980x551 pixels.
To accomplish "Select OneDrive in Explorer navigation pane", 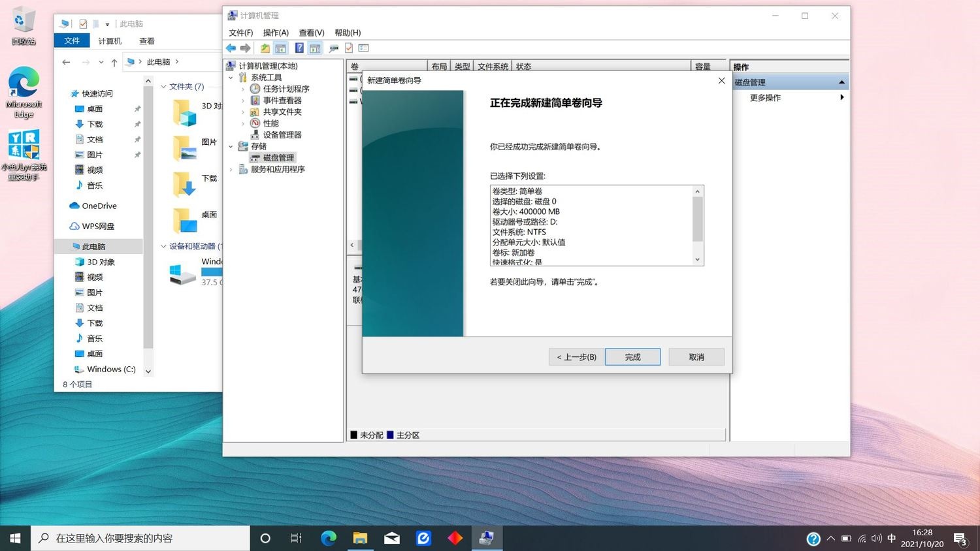I will 99,206.
